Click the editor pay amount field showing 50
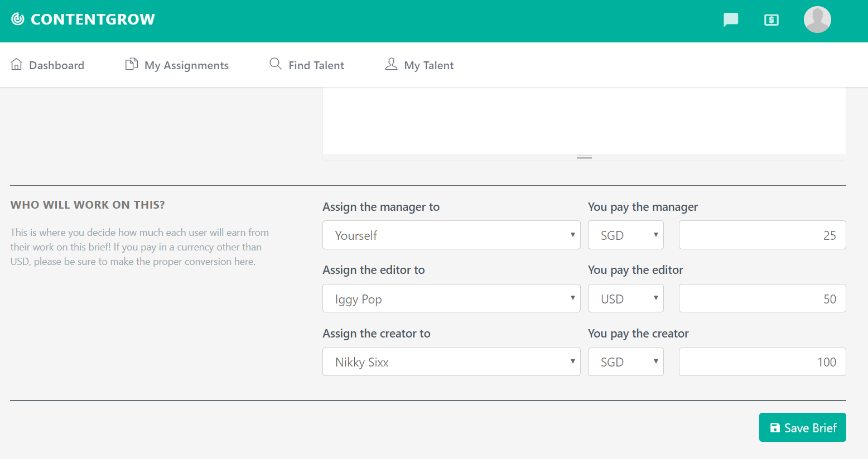This screenshot has width=868, height=463. click(x=762, y=298)
